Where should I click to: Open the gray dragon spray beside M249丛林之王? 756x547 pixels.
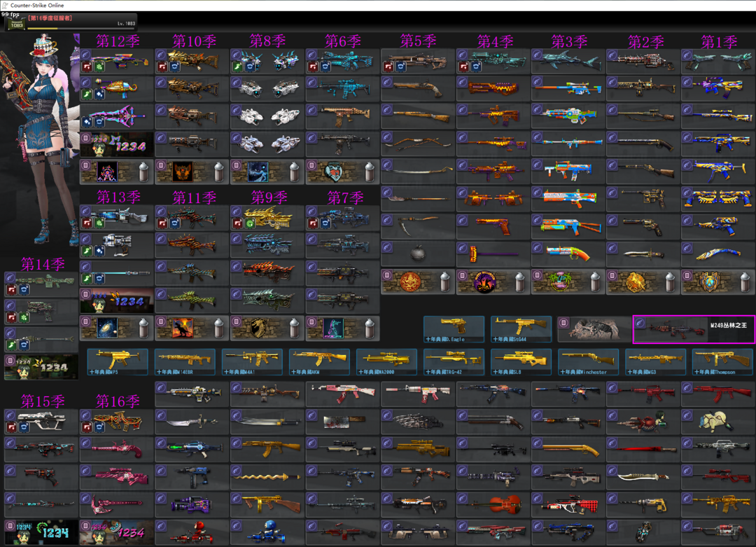(x=594, y=329)
